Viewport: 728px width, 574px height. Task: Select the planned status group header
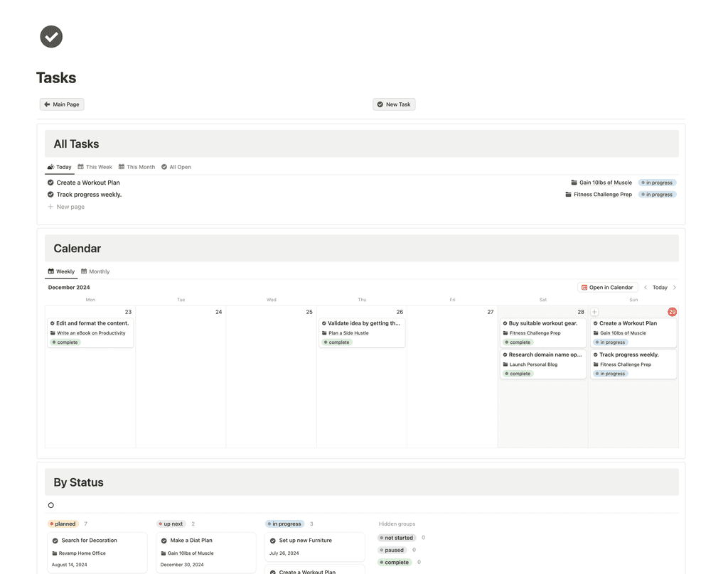pos(63,524)
